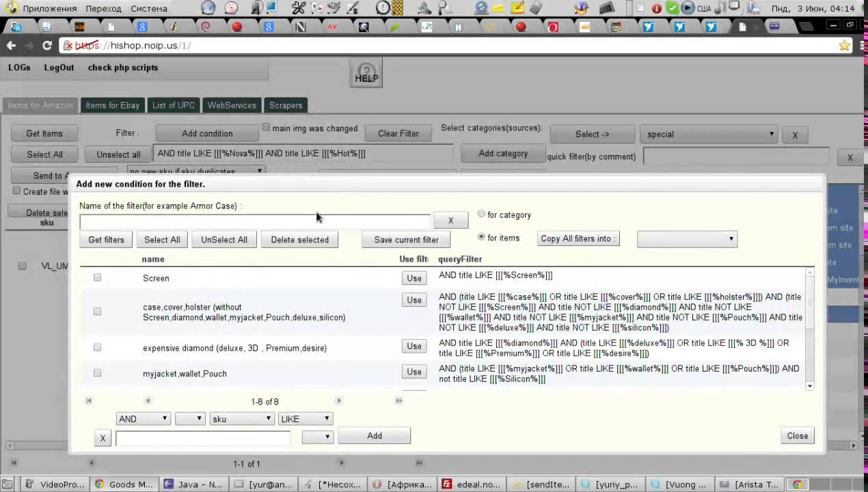Viewport: 868px width, 492px height.
Task: Click the green checkmark tray icon
Action: (672, 8)
